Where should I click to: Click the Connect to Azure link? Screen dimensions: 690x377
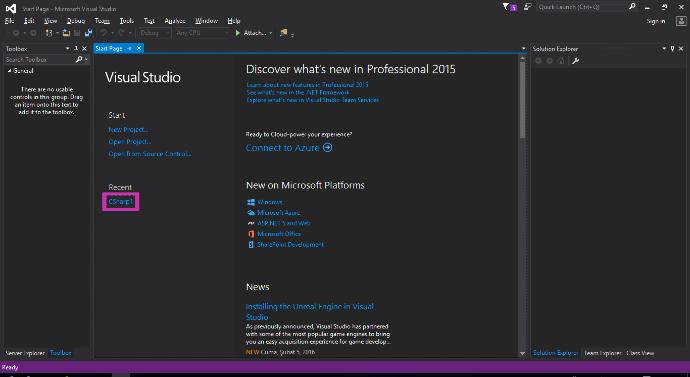click(x=282, y=148)
